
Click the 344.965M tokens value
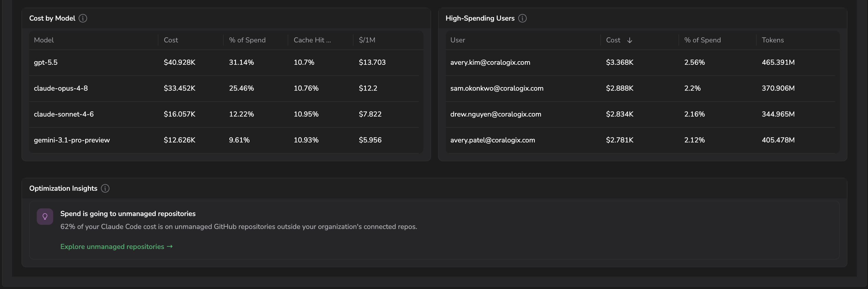778,114
